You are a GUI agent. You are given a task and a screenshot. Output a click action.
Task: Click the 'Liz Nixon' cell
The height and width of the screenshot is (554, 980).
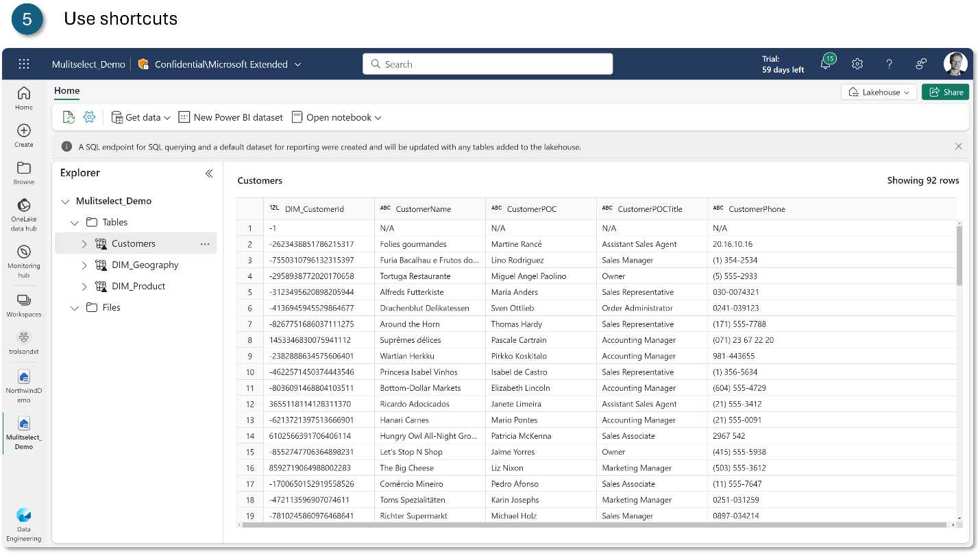coord(541,468)
